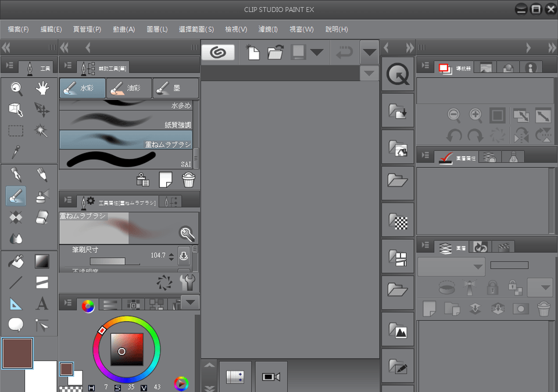Toggle brush stroke preview magnifier wrench
The image size is (558, 392).
pyautogui.click(x=187, y=233)
